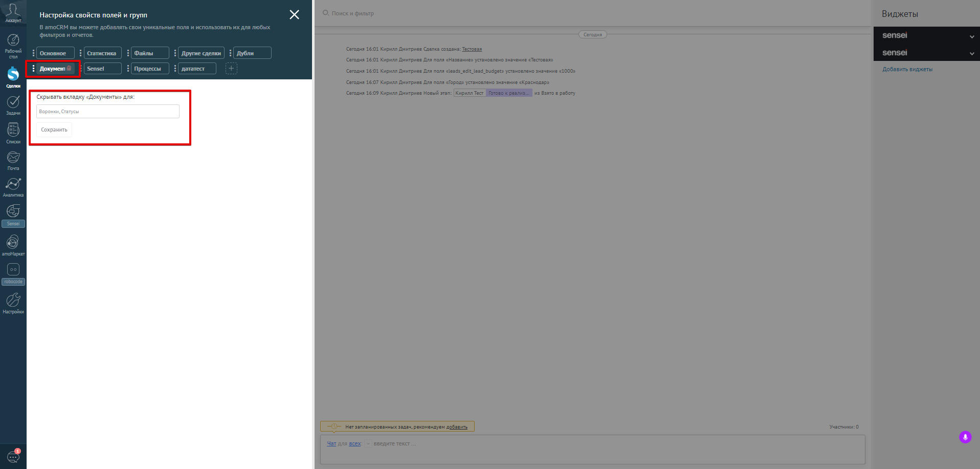Open the chat notifications icon at bottom-left
Screen dimensions: 980x469
pyautogui.click(x=13, y=456)
